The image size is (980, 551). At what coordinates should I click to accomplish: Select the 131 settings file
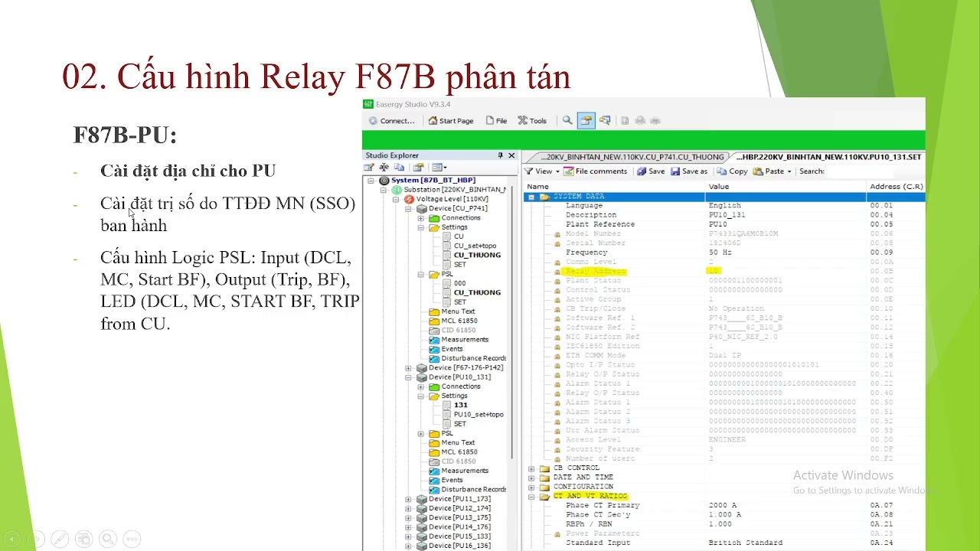pos(460,405)
